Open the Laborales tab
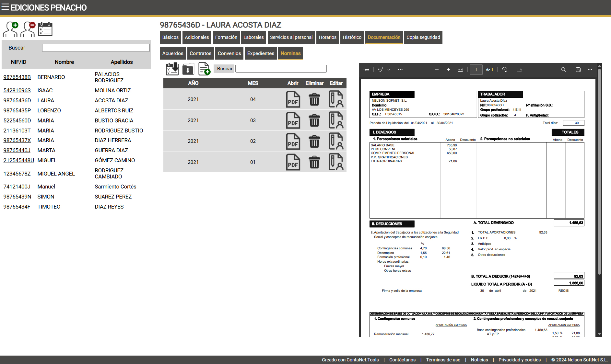 click(253, 37)
